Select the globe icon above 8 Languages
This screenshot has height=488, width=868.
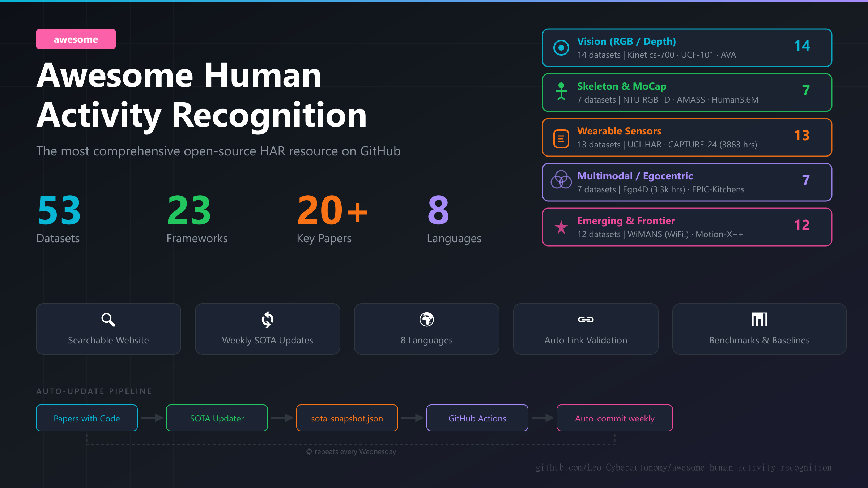pyautogui.click(x=426, y=320)
